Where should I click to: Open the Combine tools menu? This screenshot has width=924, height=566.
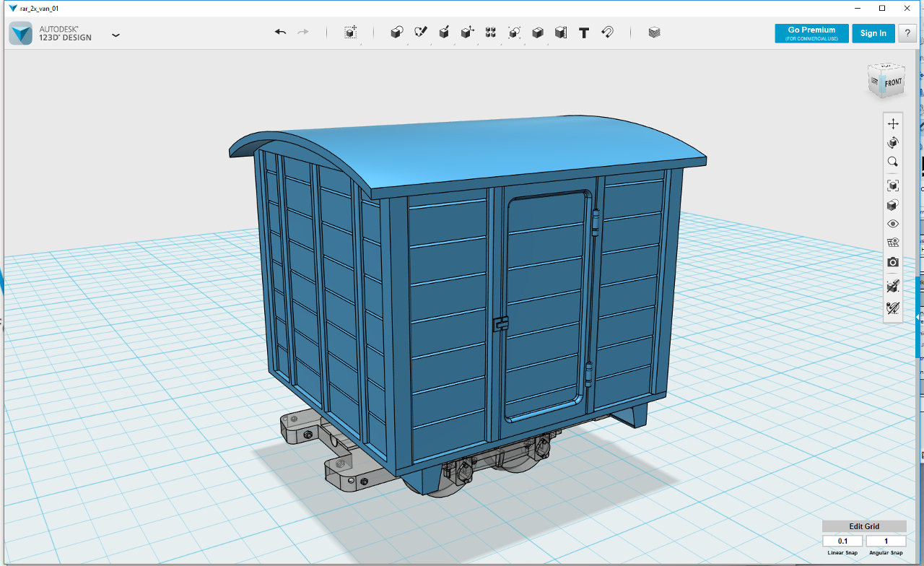coord(537,32)
